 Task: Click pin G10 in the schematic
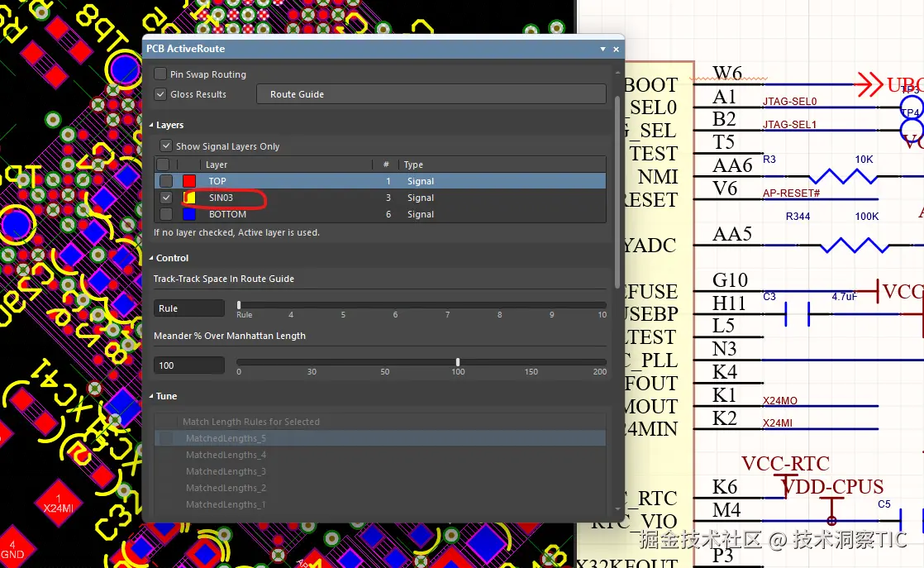pos(730,280)
